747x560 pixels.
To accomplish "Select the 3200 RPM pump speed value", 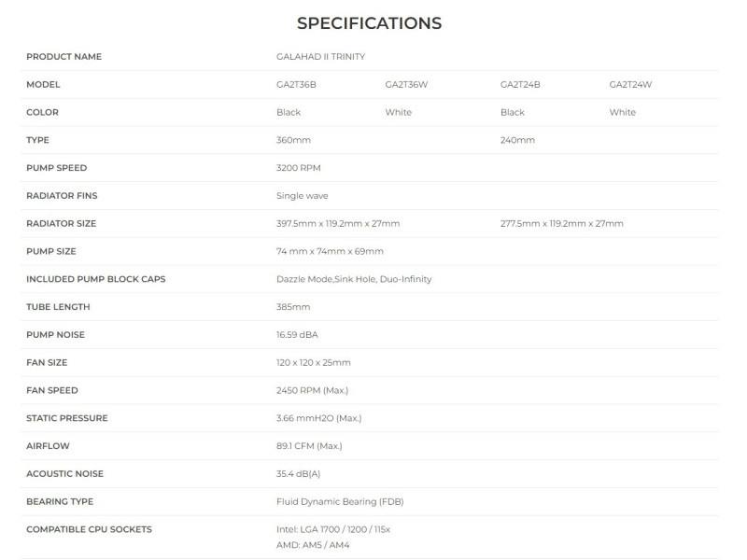I will pyautogui.click(x=299, y=168).
